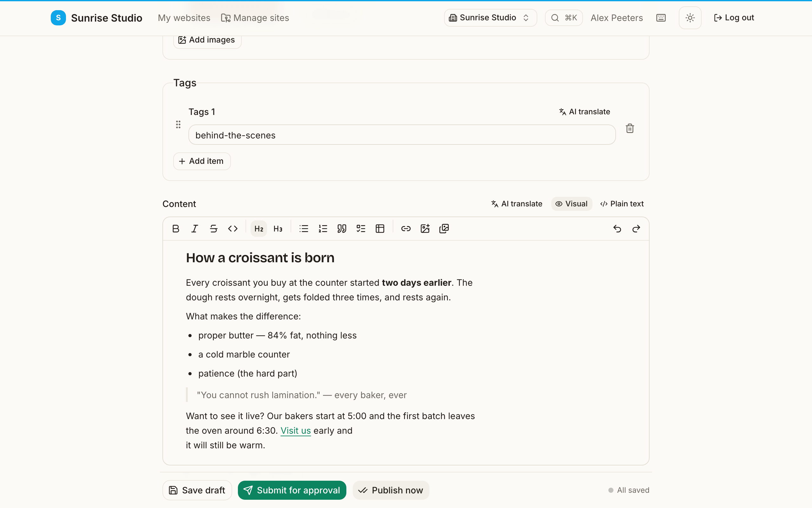This screenshot has width=812, height=508.
Task: Log out of the account
Action: pyautogui.click(x=734, y=18)
